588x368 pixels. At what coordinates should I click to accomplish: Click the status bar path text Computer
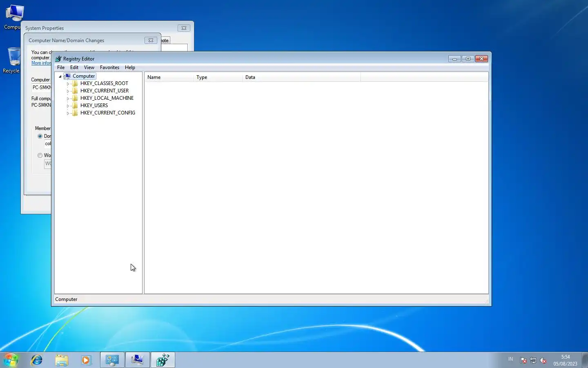pos(66,299)
